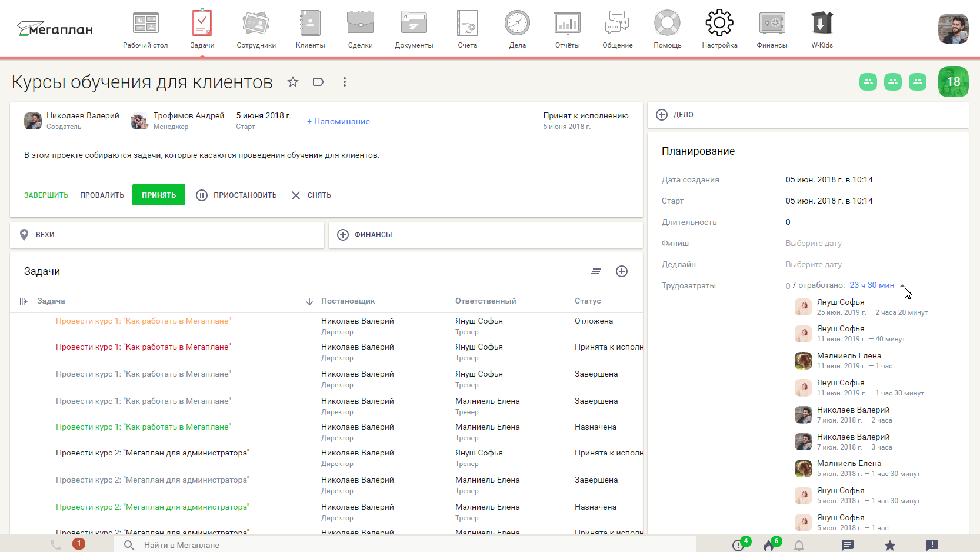Click the Постановщик column header
Screen dimensions: 980x552
[x=348, y=301]
